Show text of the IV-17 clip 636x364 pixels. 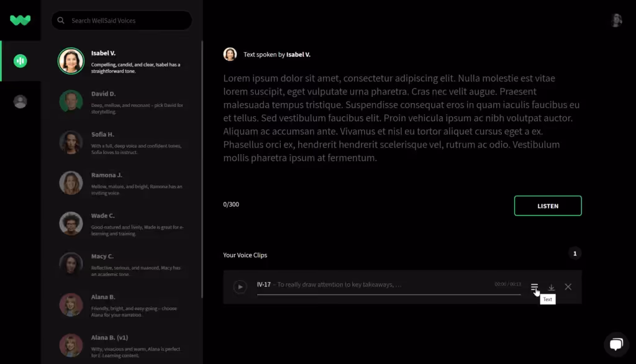point(534,287)
